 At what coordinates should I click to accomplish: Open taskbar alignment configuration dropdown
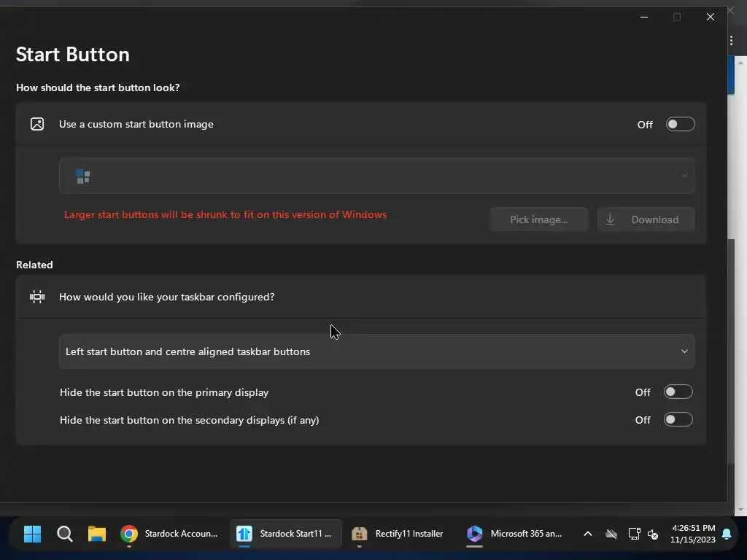tap(376, 351)
